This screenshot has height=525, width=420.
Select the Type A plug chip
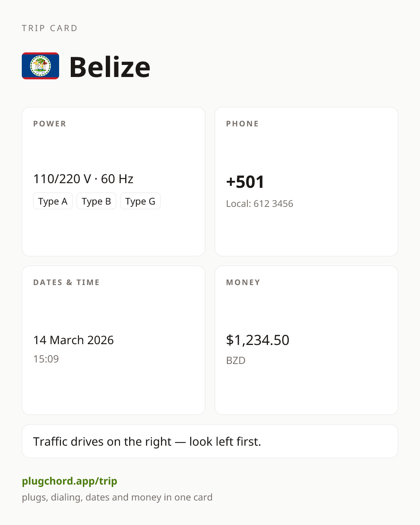53,201
